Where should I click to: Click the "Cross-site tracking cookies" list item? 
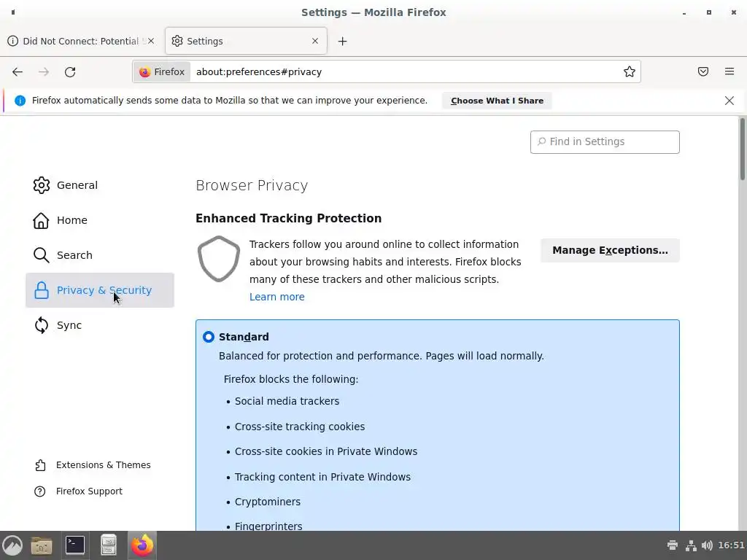[300, 427]
